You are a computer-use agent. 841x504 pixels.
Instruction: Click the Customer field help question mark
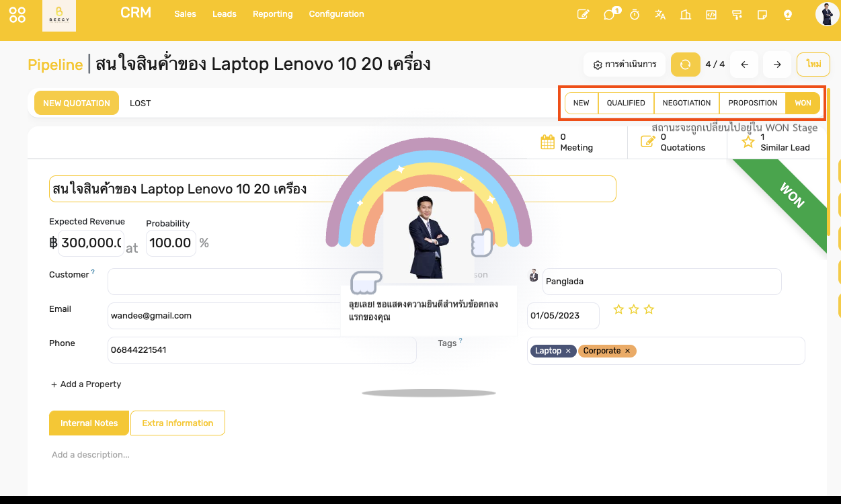click(x=93, y=272)
